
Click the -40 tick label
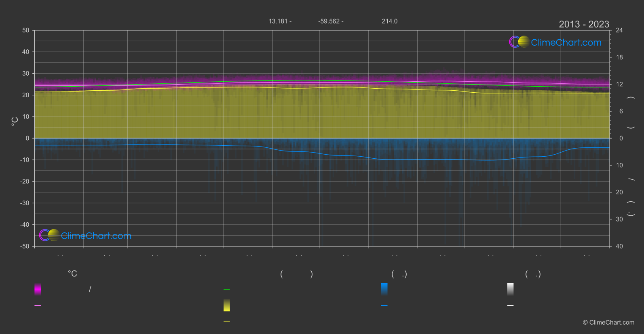pos(25,225)
